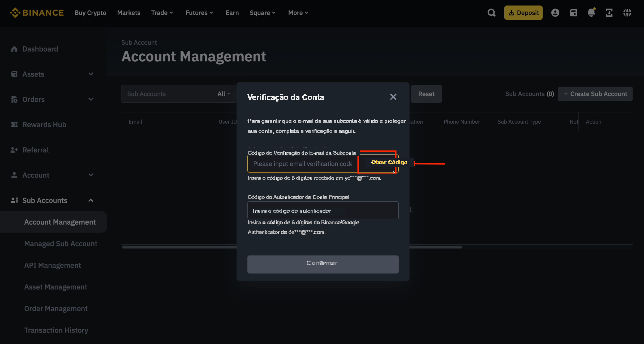The image size is (644, 344).
Task: Open the Square dropdown menu
Action: coord(263,13)
